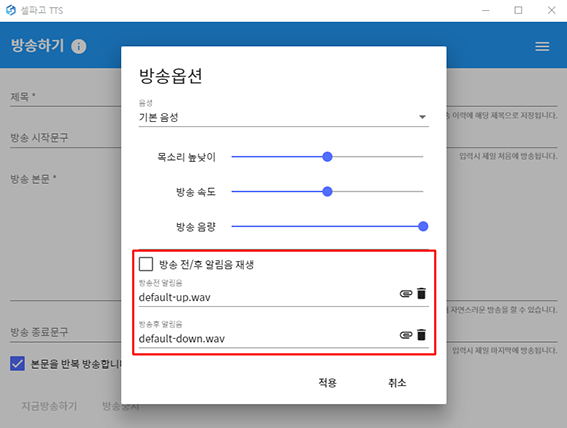Screen dimensions: 567x428
Task: Attach file for 방송전 알림음 default-up.wav
Action: (406, 294)
